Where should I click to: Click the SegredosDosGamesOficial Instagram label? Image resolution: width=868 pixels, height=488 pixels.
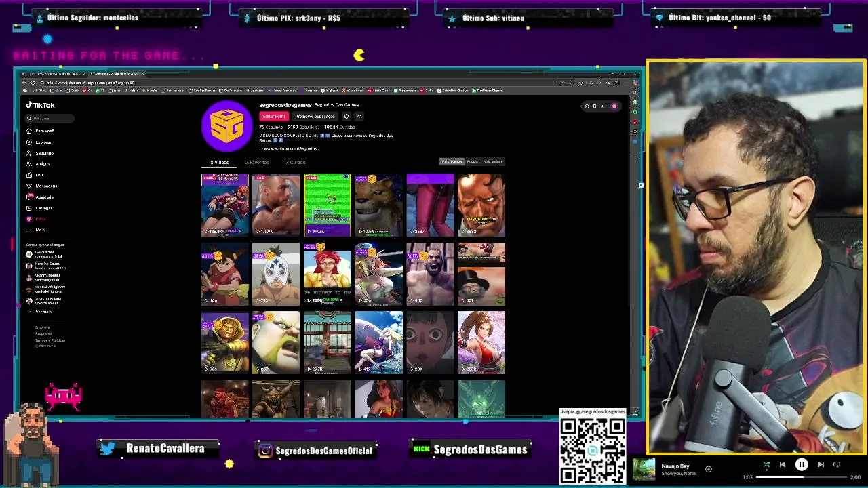click(x=315, y=451)
